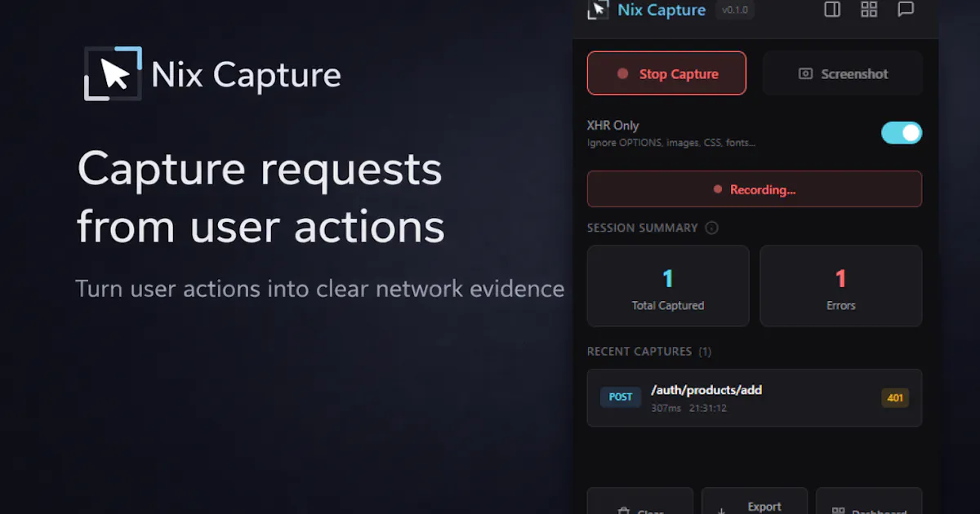Click the Recording status bar
The height and width of the screenshot is (514, 980).
point(755,189)
